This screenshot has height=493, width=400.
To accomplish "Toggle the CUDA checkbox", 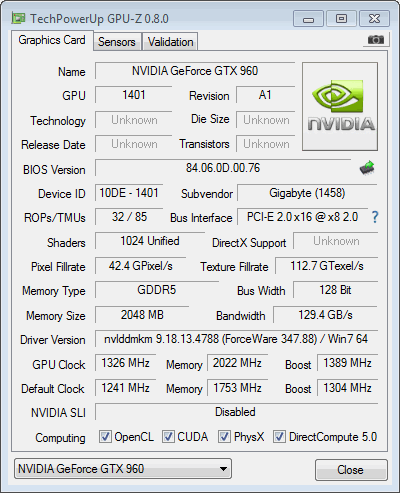I will click(x=168, y=437).
